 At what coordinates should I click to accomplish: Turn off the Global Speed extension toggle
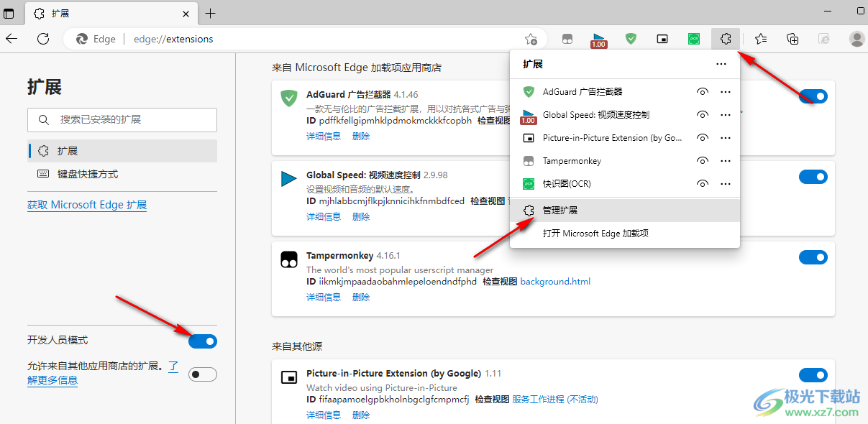tap(813, 177)
